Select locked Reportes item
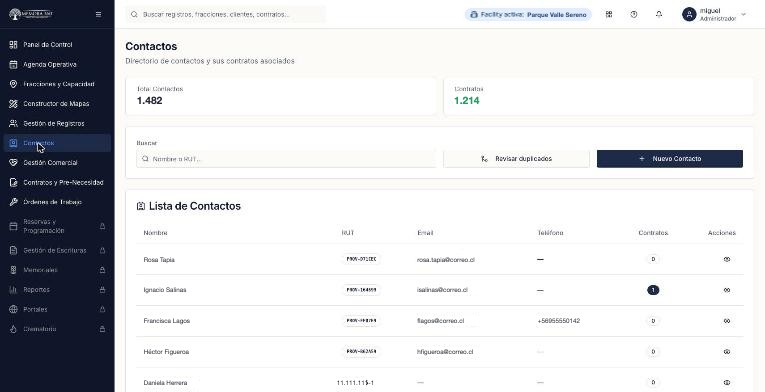 57,290
